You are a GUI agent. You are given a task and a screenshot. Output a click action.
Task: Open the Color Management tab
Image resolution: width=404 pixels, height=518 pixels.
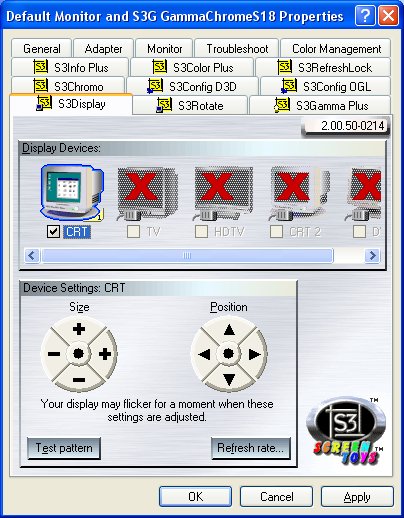tap(336, 48)
